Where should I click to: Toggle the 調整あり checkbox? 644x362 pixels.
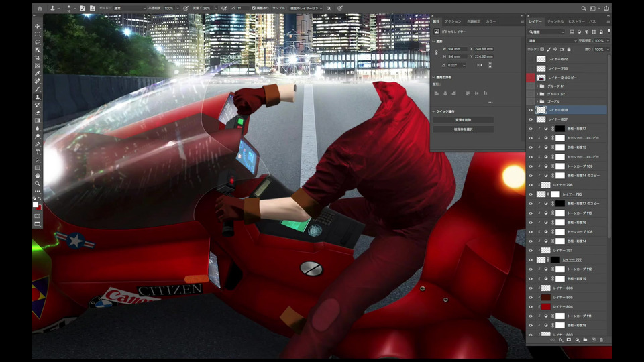tap(254, 8)
